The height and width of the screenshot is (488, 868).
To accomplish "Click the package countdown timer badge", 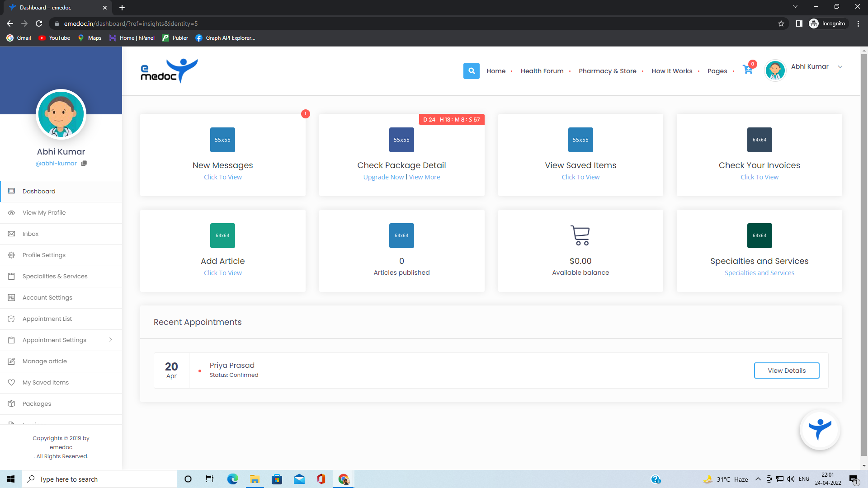I will pyautogui.click(x=452, y=120).
